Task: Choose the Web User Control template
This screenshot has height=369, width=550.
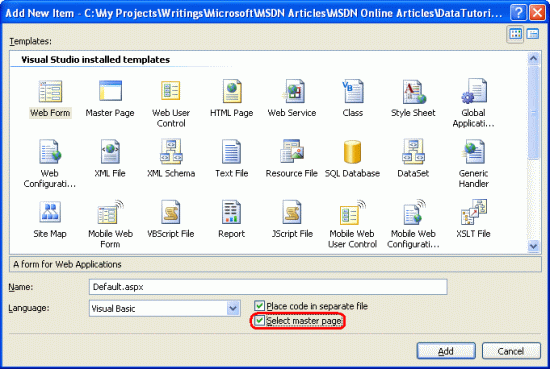Action: click(171, 102)
